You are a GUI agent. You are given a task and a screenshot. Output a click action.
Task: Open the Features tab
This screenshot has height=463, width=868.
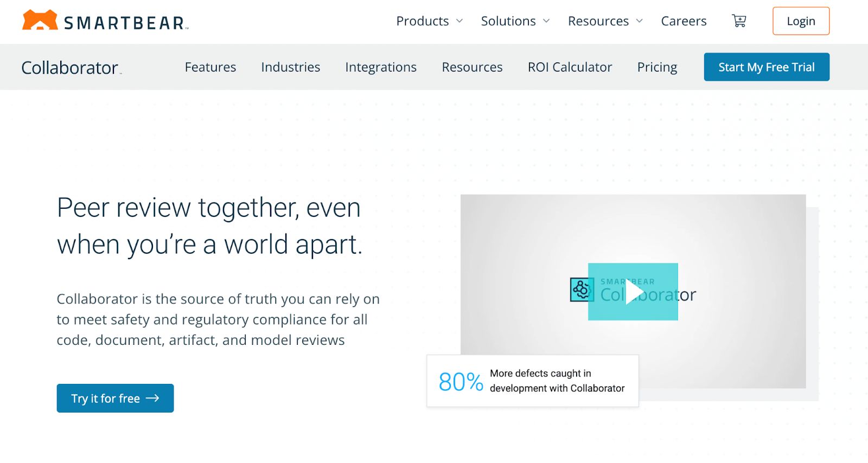(210, 67)
